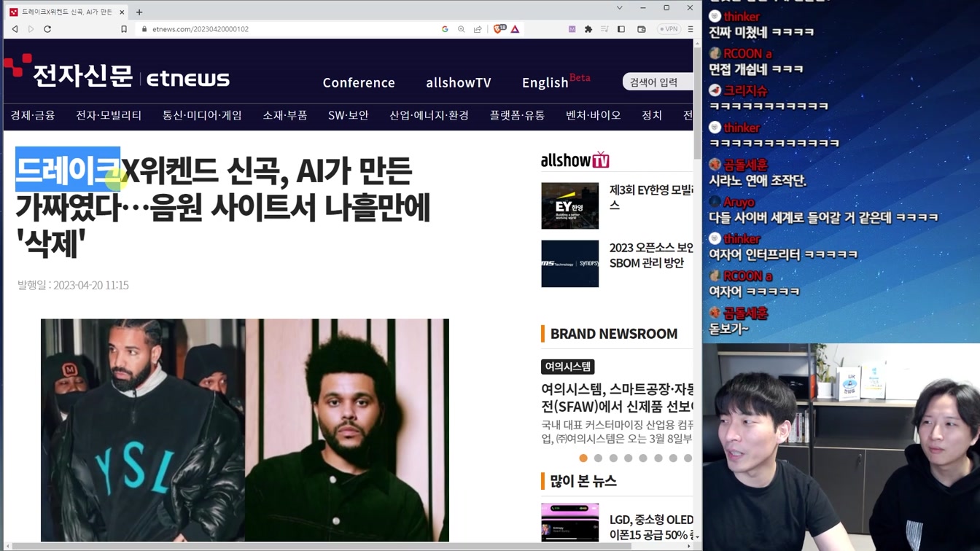
Task: Open the 경제·금융 menu section
Action: [x=33, y=115]
